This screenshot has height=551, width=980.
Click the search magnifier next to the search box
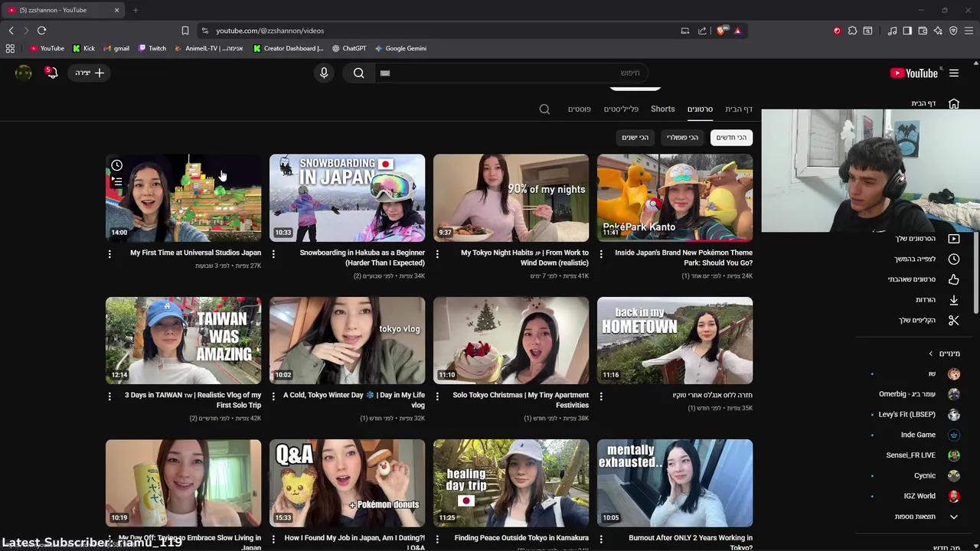pyautogui.click(x=358, y=73)
